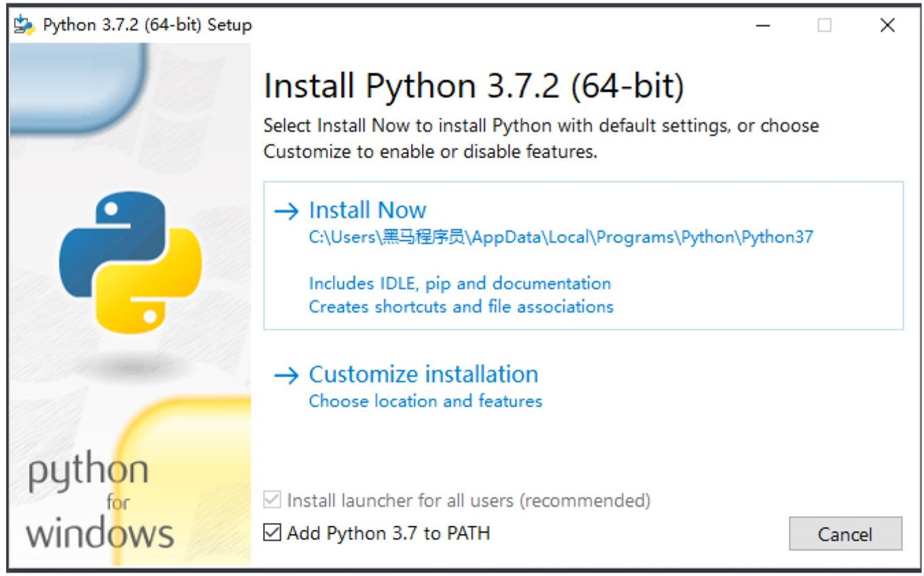924x576 pixels.
Task: Click the 'Add Python 3.7 to PATH' label
Action: click(389, 533)
